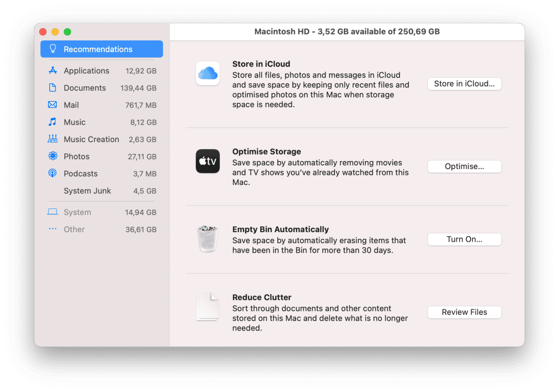Screen dimensions: 559x392
Task: Click the 761,7 MB mail size
Action: pyautogui.click(x=141, y=105)
